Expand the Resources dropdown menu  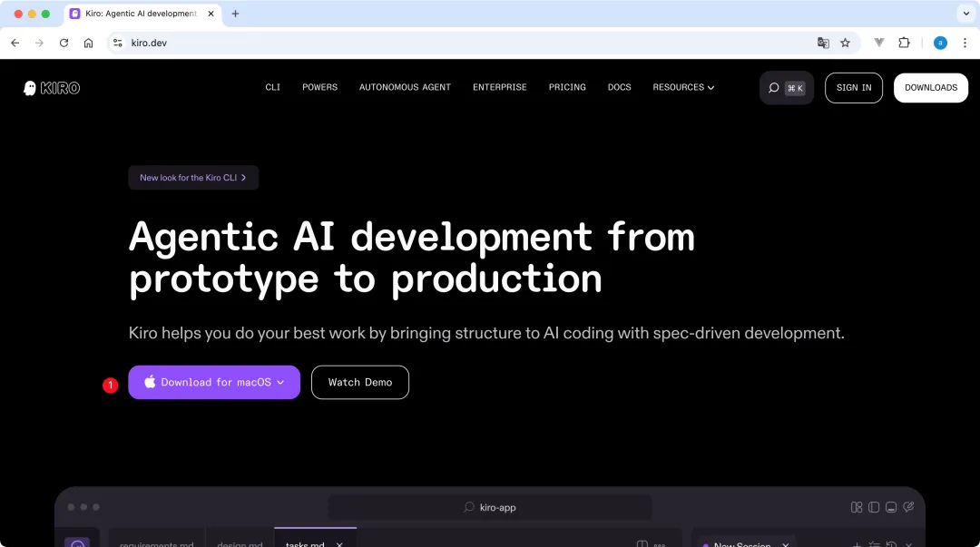pos(683,87)
